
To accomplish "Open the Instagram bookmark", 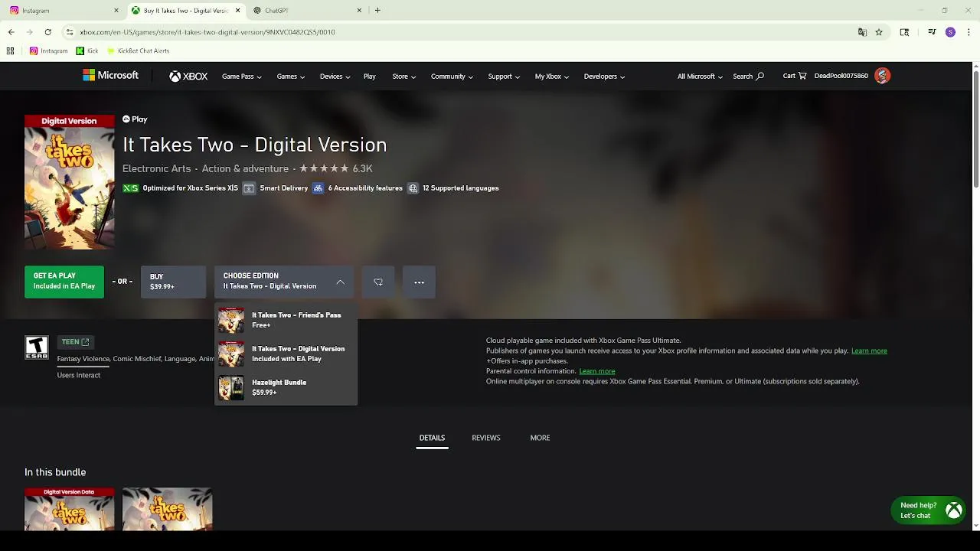I will (x=49, y=51).
